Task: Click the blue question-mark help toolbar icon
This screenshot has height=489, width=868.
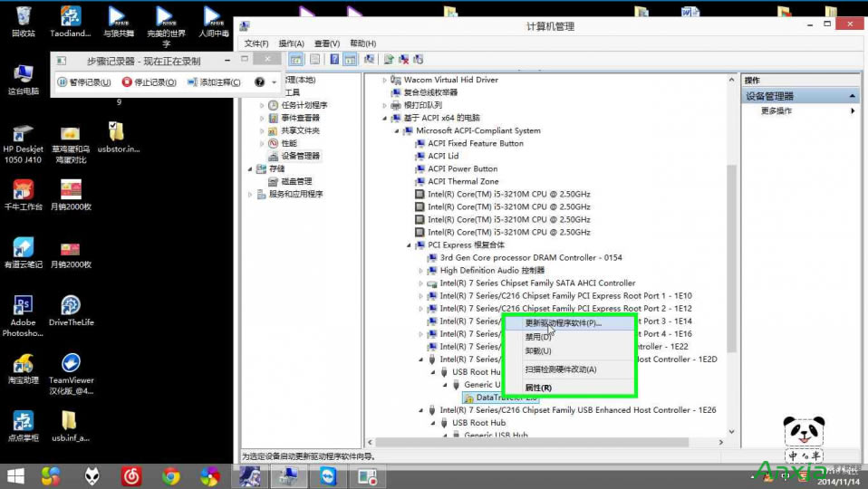Action: (334, 59)
